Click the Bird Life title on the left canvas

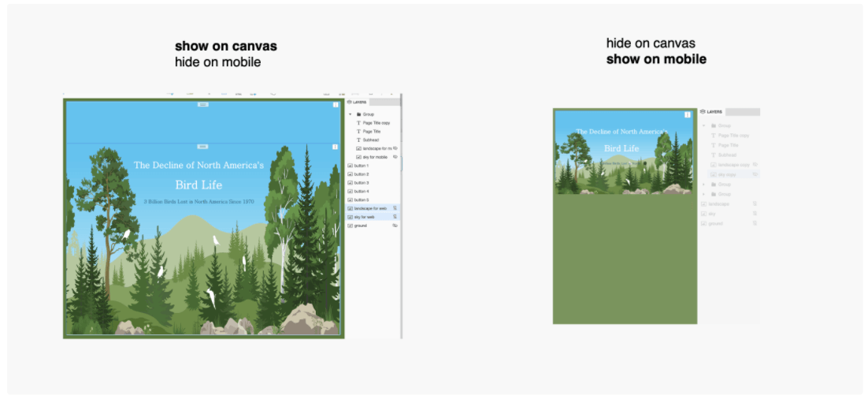(198, 185)
